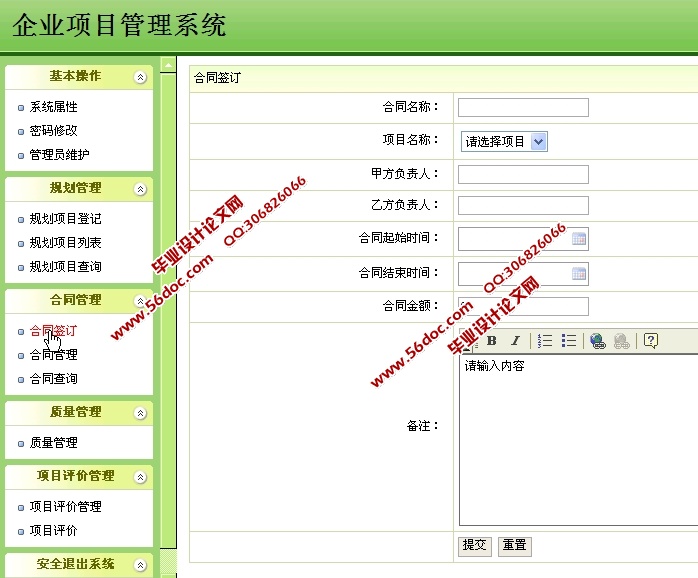Open 规划项目列表 menu item

65,243
